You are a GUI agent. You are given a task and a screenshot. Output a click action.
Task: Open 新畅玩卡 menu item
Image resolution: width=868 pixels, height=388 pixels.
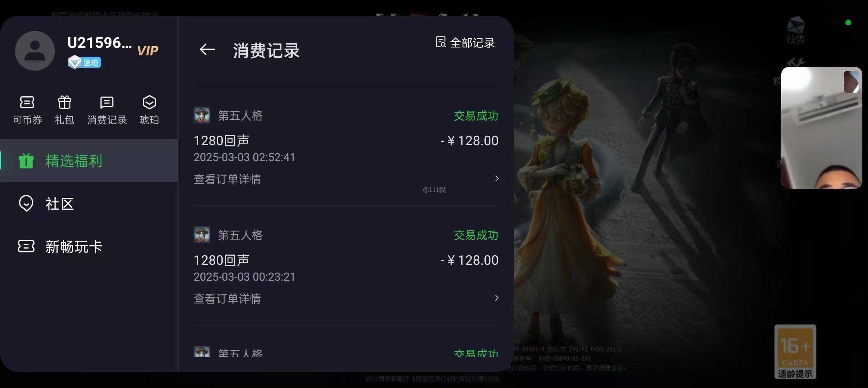[89, 247]
